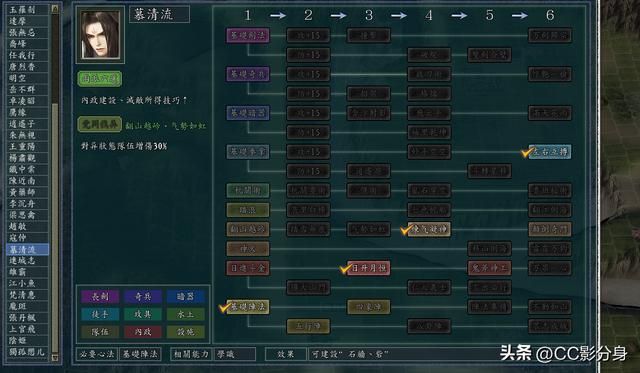The width and height of the screenshot is (640, 373).
Task: Click the 踏浪 skill node
Action: click(248, 210)
